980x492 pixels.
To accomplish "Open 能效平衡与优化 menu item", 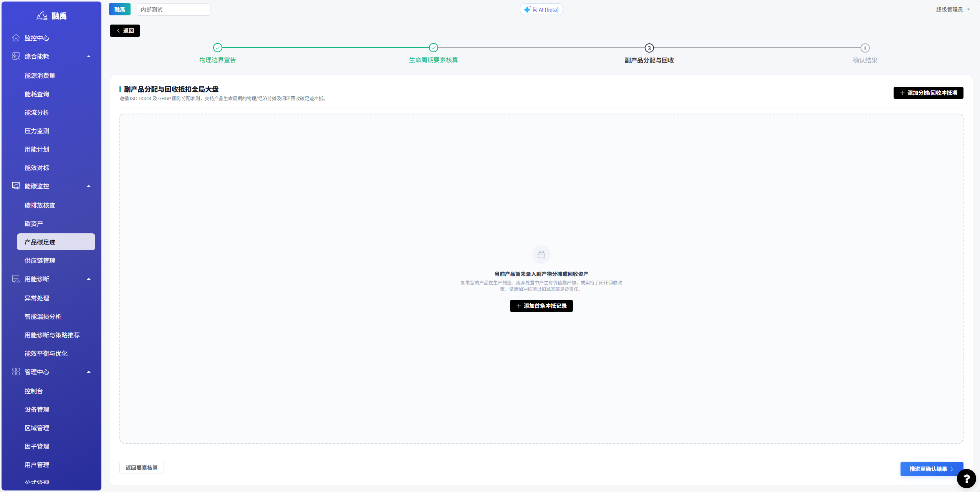I will [56, 353].
